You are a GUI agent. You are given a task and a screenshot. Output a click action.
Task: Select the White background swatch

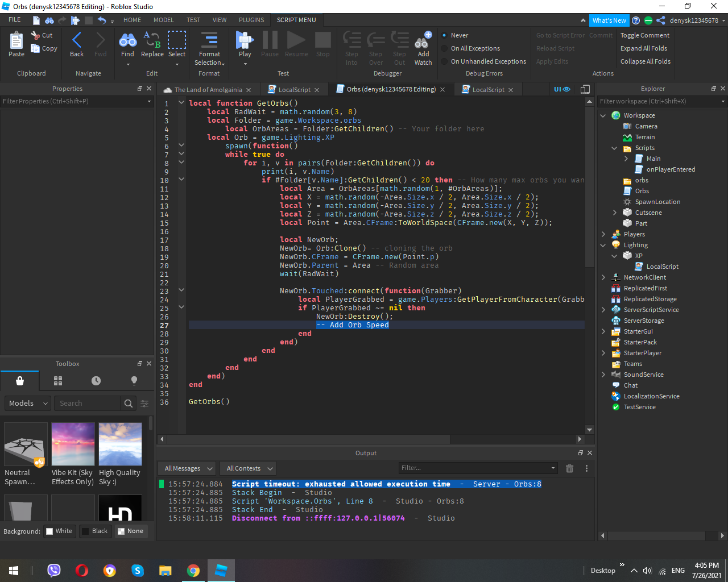tap(59, 531)
